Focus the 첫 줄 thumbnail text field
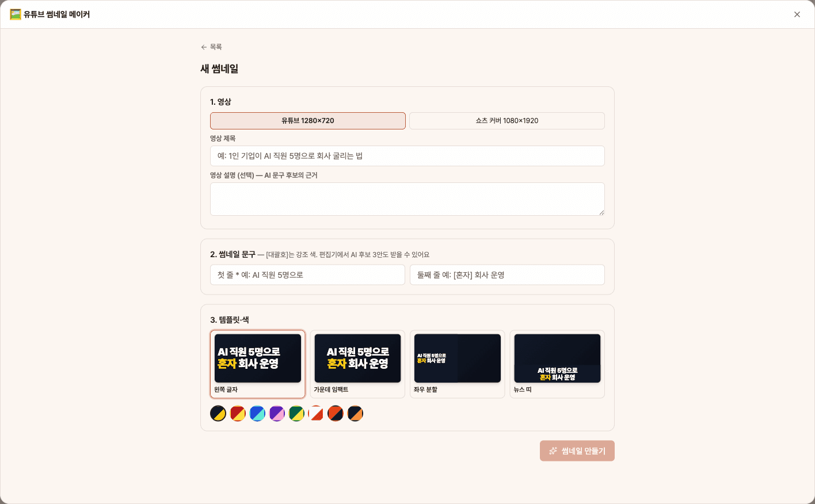This screenshot has height=504, width=815. [307, 275]
